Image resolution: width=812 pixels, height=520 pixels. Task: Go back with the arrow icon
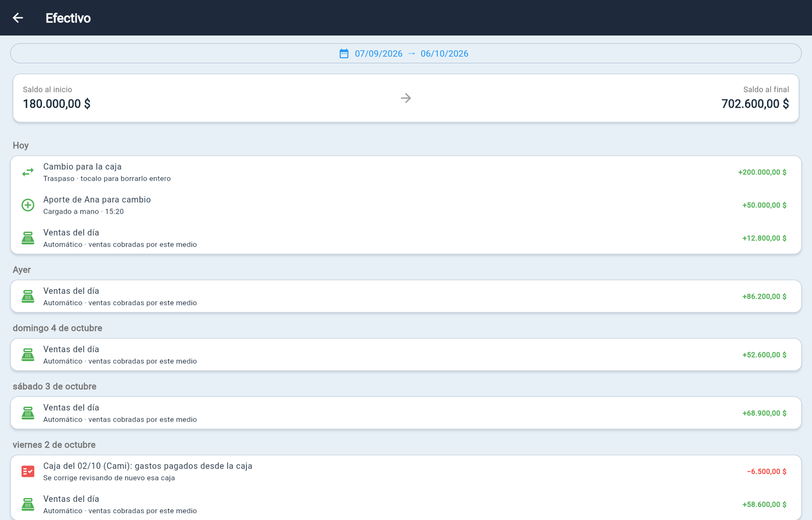coord(18,18)
